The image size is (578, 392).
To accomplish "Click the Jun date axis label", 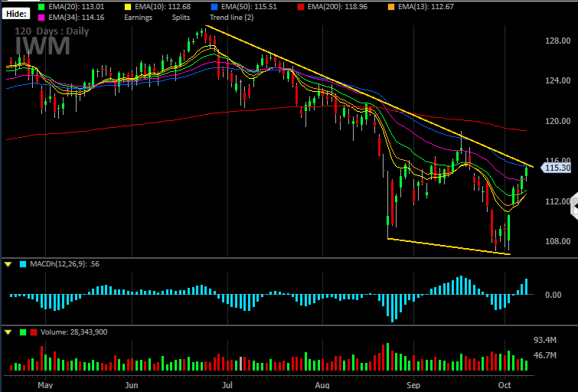I will (x=132, y=385).
